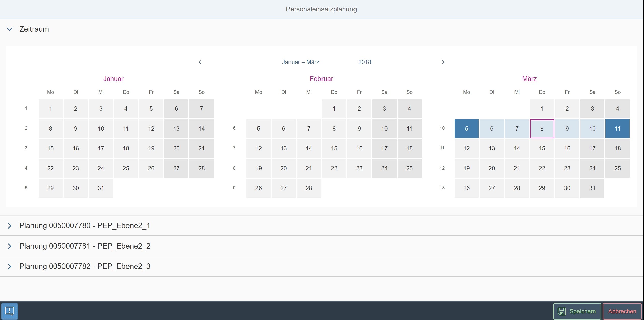Open the message popover alert icon

[x=10, y=311]
